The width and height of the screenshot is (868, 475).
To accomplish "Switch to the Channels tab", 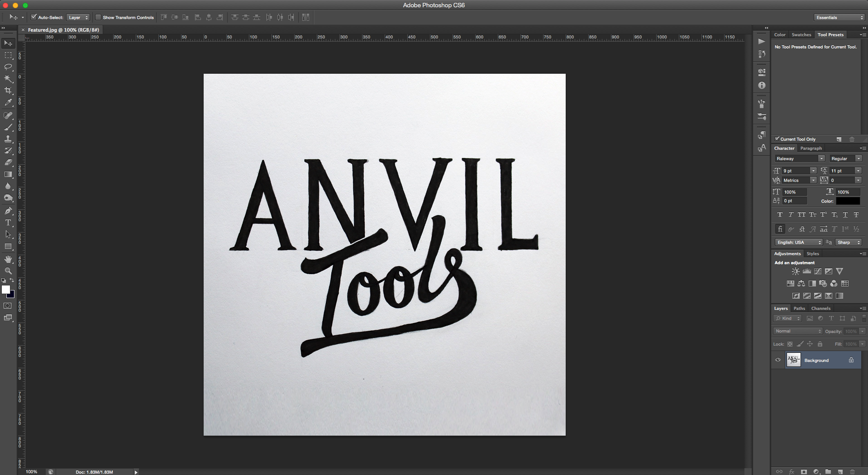I will point(820,309).
